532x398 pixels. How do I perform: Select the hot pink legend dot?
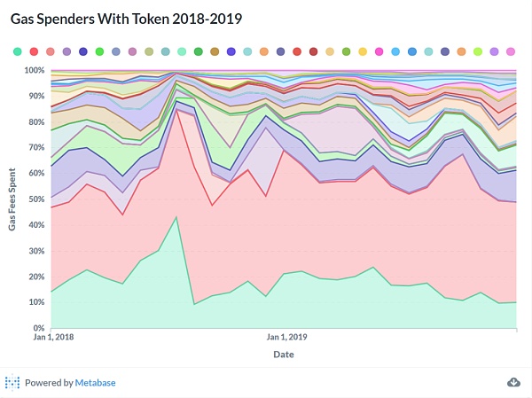coord(379,53)
